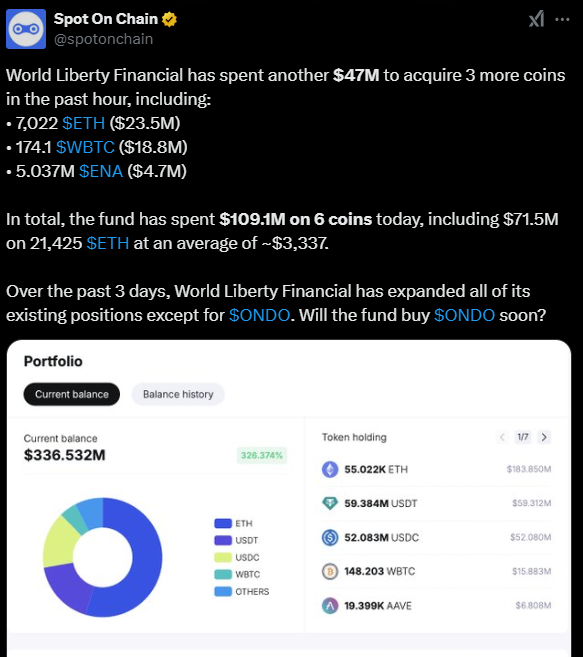This screenshot has height=657, width=583.
Task: Click the gold verified badge
Action: click(x=169, y=19)
